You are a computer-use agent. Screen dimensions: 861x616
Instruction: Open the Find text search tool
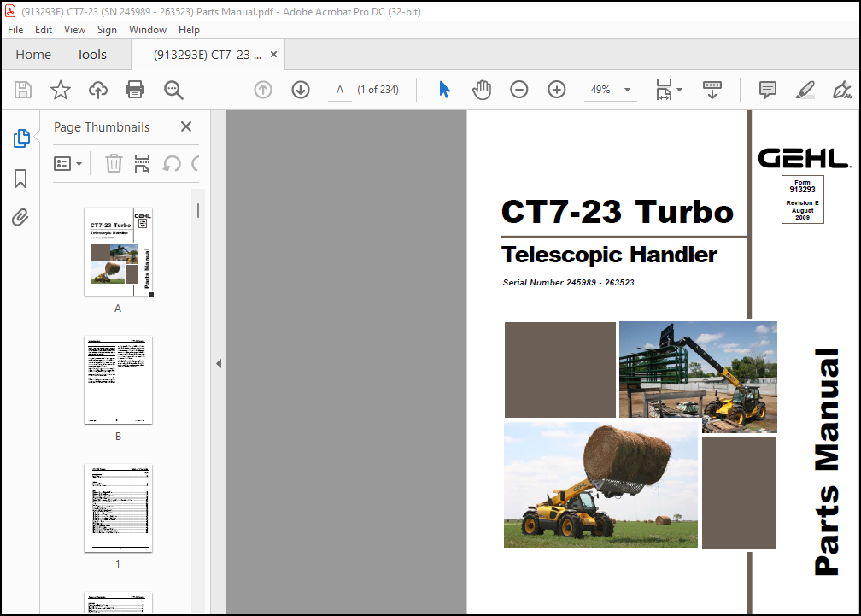tap(173, 90)
